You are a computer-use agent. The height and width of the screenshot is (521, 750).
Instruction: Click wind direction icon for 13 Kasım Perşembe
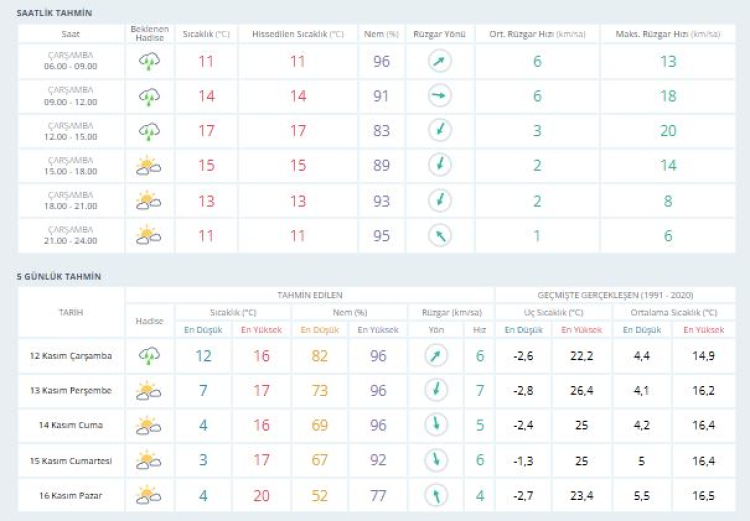click(436, 391)
